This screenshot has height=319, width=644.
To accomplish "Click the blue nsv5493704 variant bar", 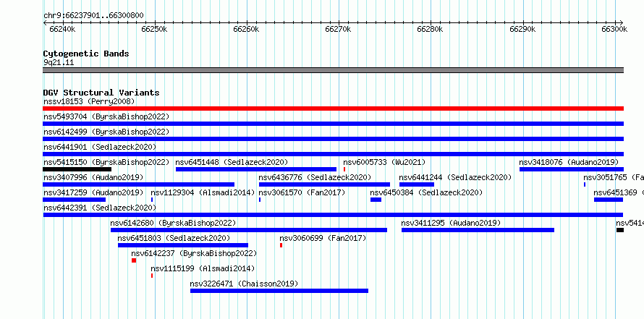I will (x=333, y=124).
